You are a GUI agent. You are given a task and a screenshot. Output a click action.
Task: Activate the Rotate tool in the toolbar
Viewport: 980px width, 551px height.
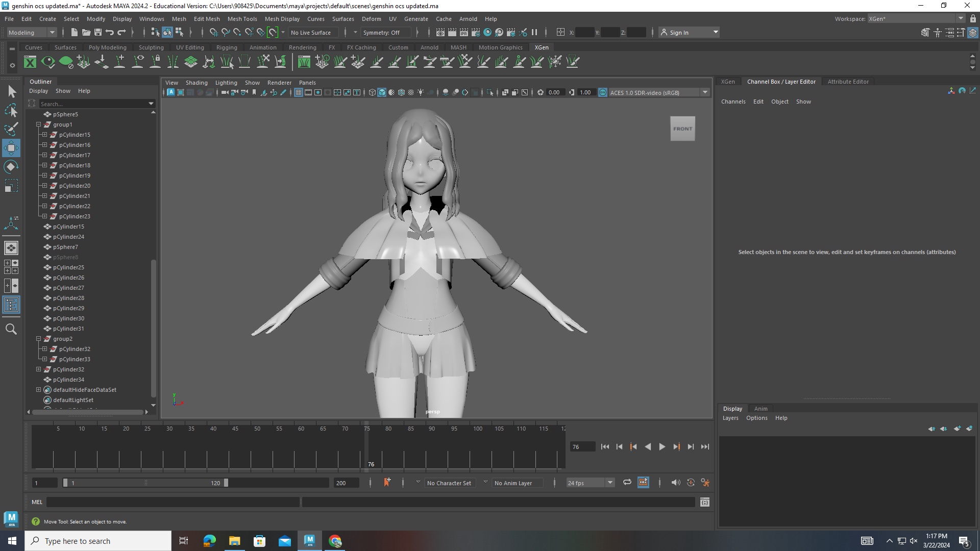coord(11,166)
